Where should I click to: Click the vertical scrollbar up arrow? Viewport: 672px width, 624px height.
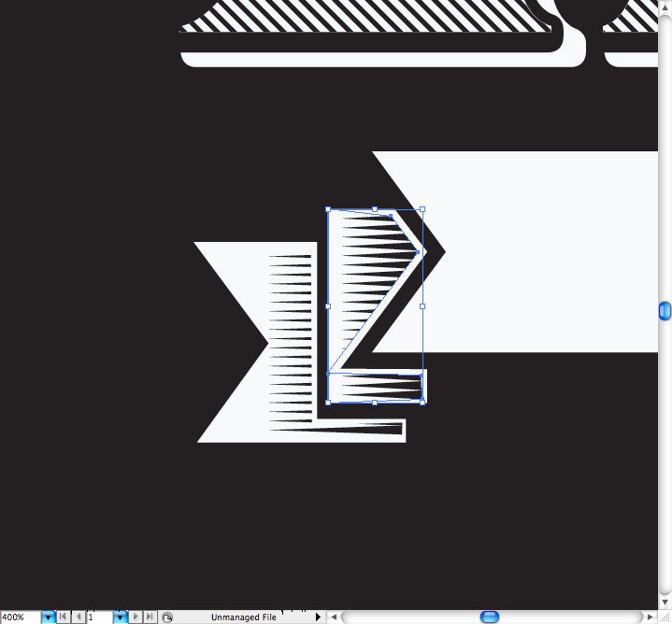[665, 7]
